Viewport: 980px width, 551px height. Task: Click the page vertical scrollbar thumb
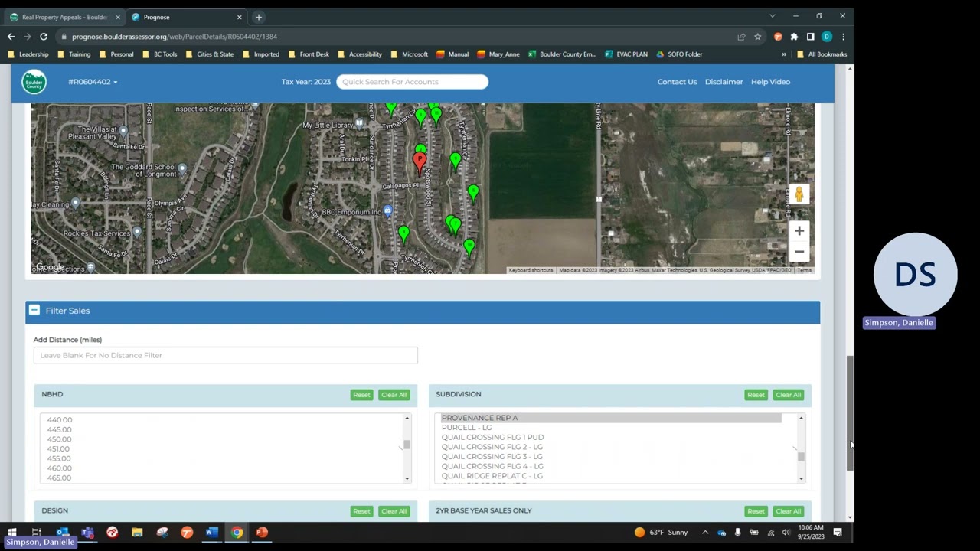[x=850, y=413]
